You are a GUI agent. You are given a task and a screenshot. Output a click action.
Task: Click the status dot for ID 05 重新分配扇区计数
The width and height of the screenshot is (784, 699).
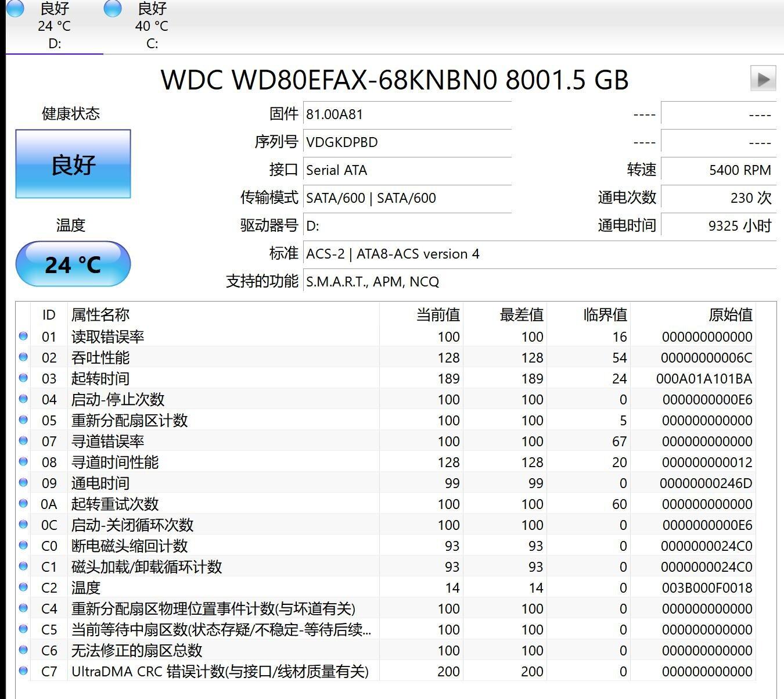(x=23, y=420)
